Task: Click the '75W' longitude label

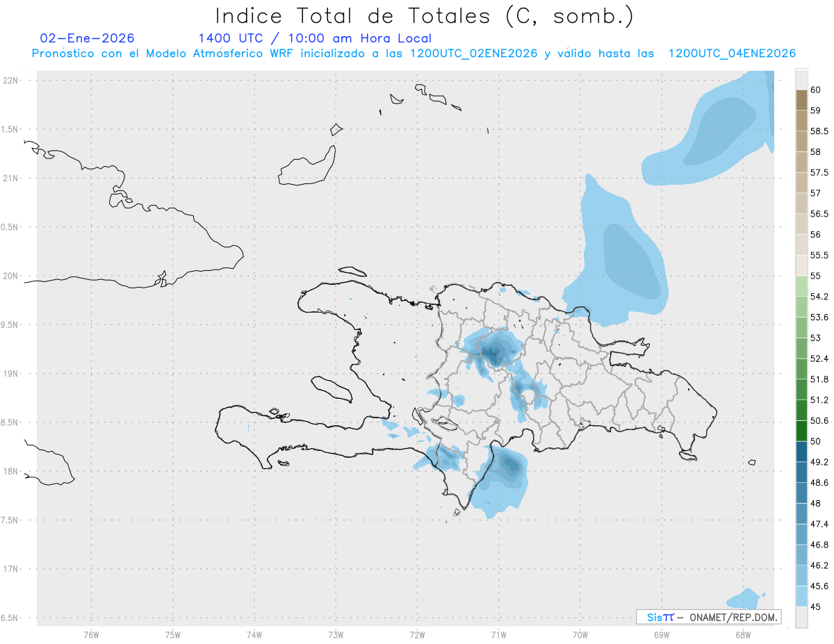Action: (x=172, y=634)
